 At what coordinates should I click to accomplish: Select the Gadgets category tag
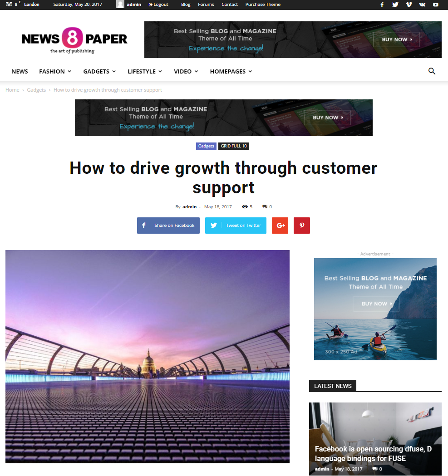pyautogui.click(x=206, y=146)
